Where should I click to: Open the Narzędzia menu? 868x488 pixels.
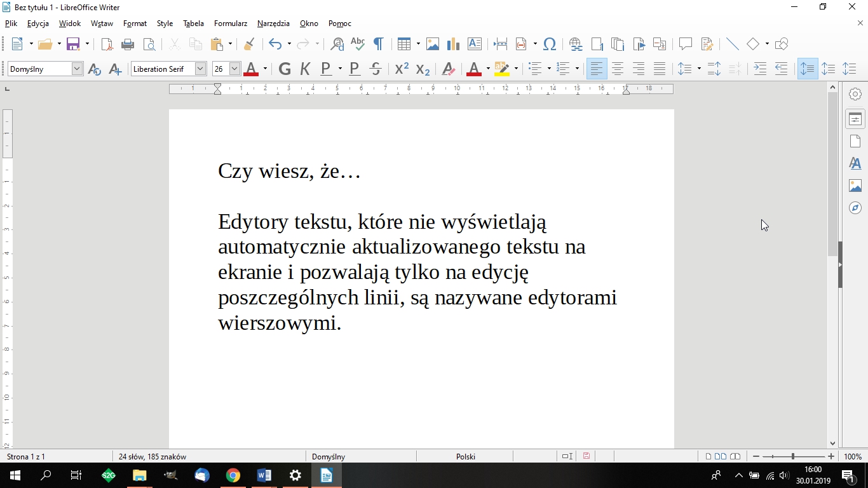[273, 24]
